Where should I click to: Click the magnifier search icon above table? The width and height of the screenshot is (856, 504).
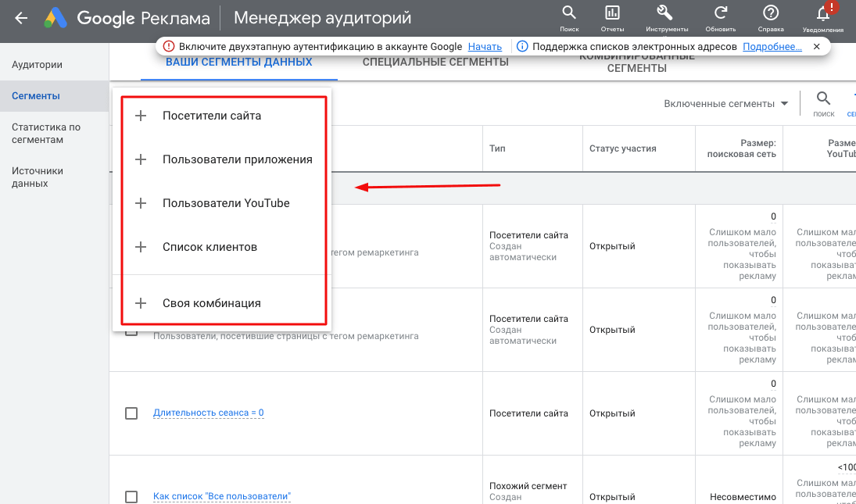[823, 99]
